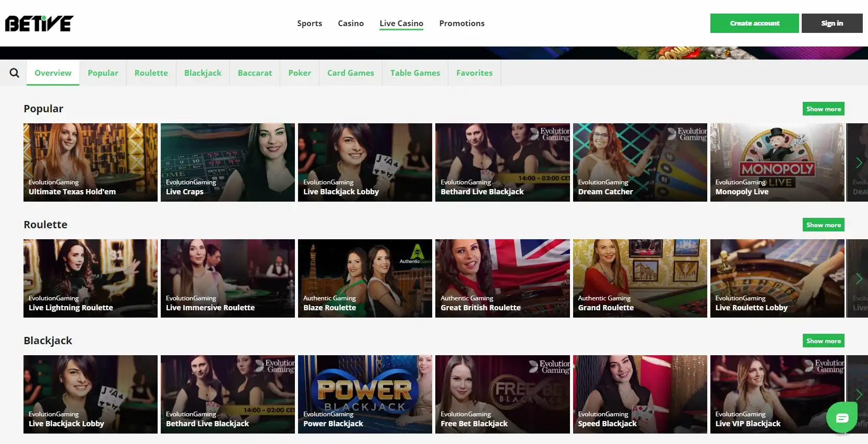Image resolution: width=868 pixels, height=444 pixels.
Task: Go to Sports in top navigation
Action: coord(310,24)
